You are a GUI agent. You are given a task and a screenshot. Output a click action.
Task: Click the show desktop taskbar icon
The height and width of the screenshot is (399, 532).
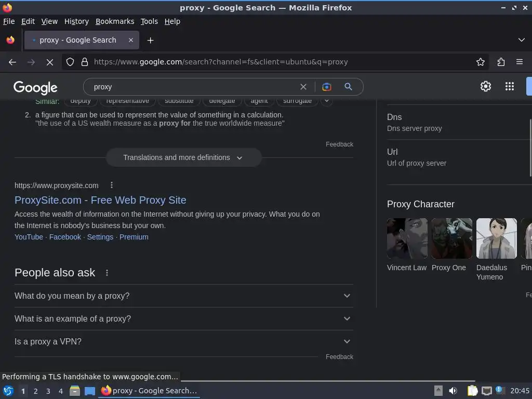click(x=90, y=391)
